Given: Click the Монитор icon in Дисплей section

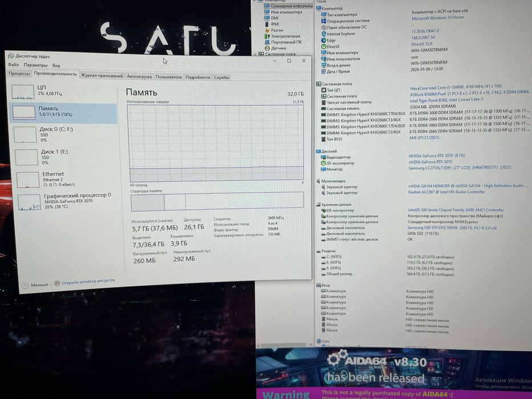Looking at the screenshot, I should click(323, 169).
